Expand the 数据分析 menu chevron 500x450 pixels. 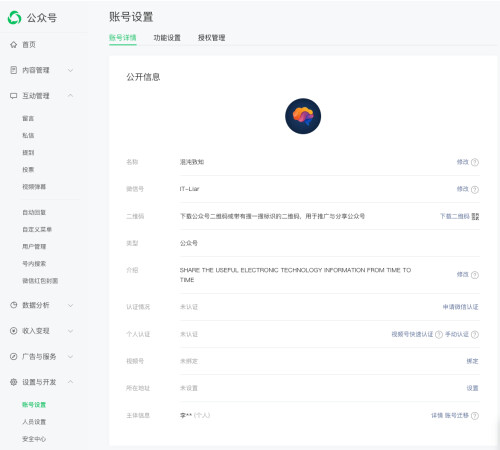tap(70, 305)
